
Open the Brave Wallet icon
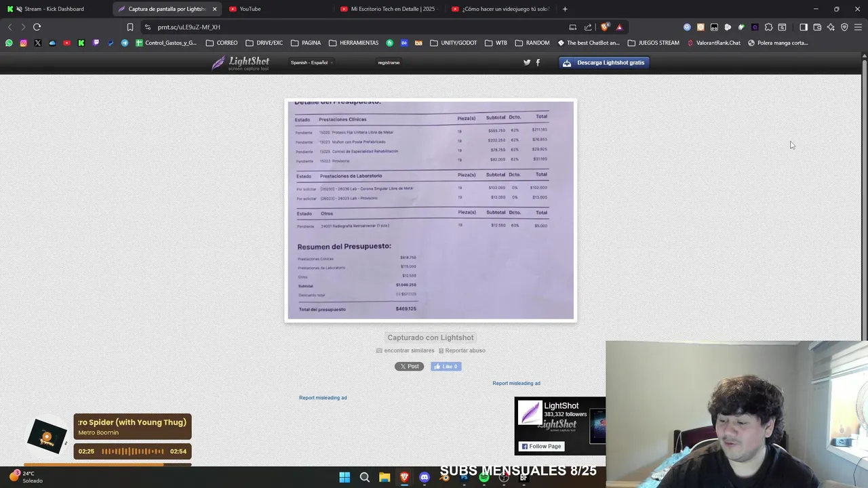(x=817, y=27)
